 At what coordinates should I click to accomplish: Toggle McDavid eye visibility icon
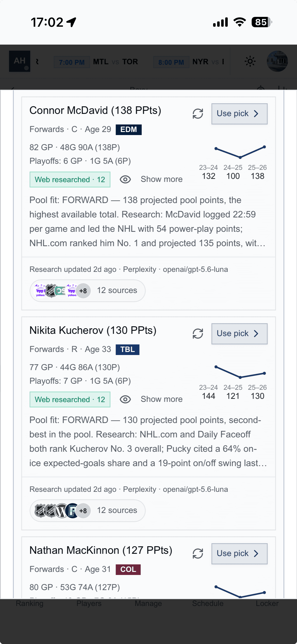pyautogui.click(x=125, y=179)
